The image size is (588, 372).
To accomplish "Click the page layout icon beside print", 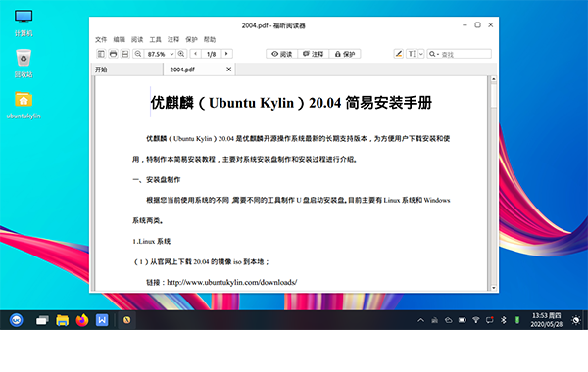I will click(125, 54).
